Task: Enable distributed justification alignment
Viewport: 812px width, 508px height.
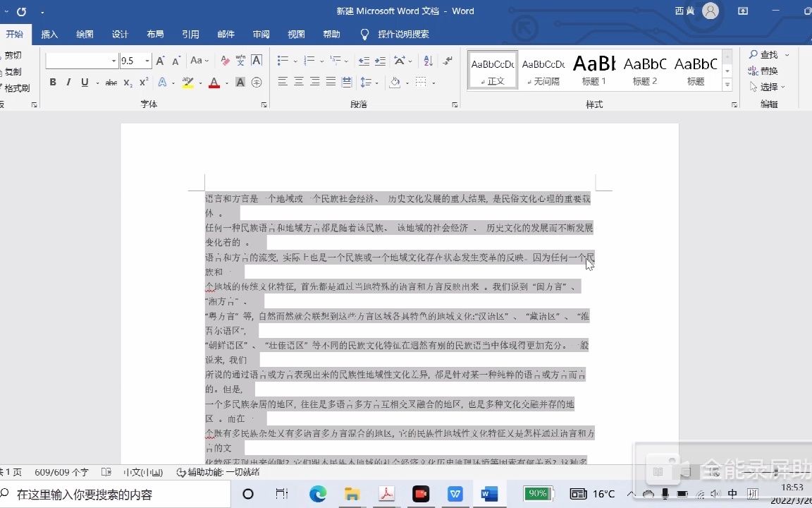Action: click(346, 83)
